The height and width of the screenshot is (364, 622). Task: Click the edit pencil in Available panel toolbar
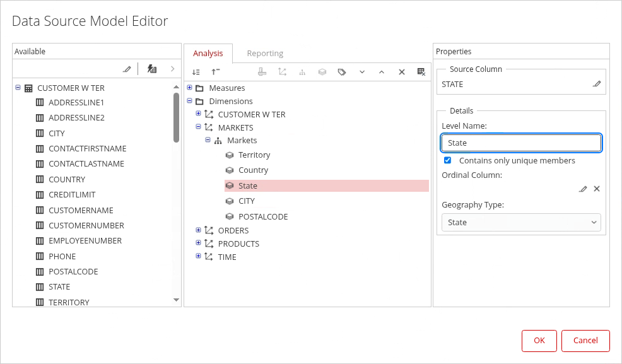click(x=127, y=69)
